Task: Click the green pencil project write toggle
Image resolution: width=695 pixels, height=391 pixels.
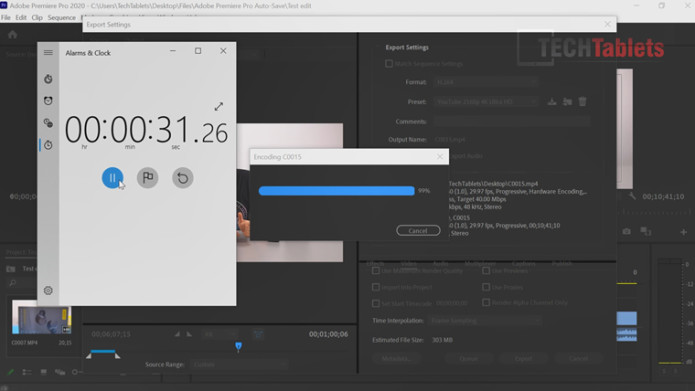Action: click(x=11, y=372)
